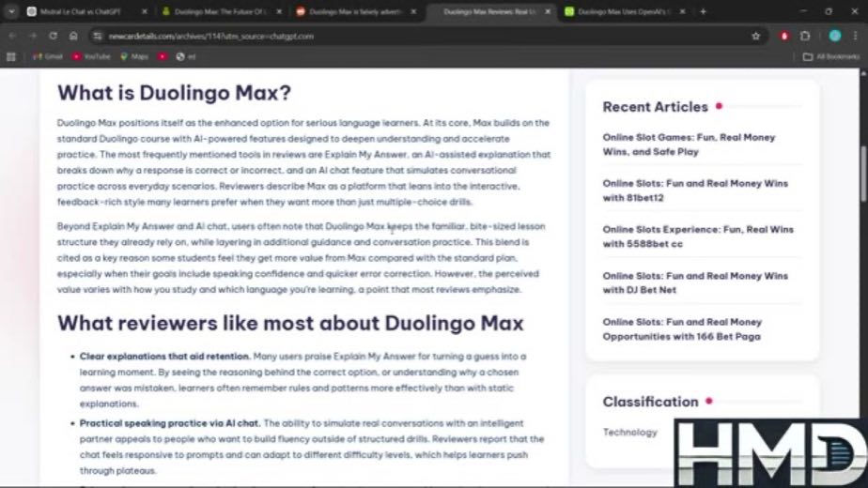This screenshot has height=488, width=868.
Task: Click bold text 'Practical speaking practice via AI chat.'
Action: [x=170, y=423]
